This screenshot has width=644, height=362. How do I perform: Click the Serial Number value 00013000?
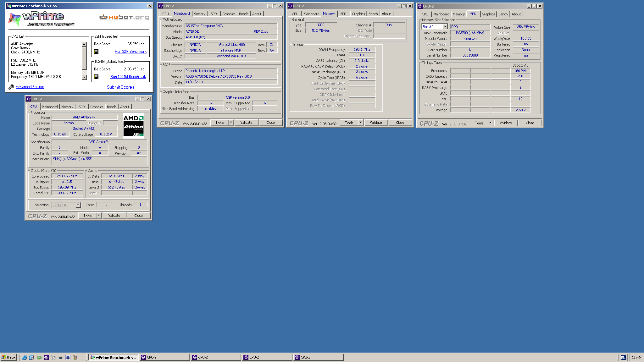(470, 55)
